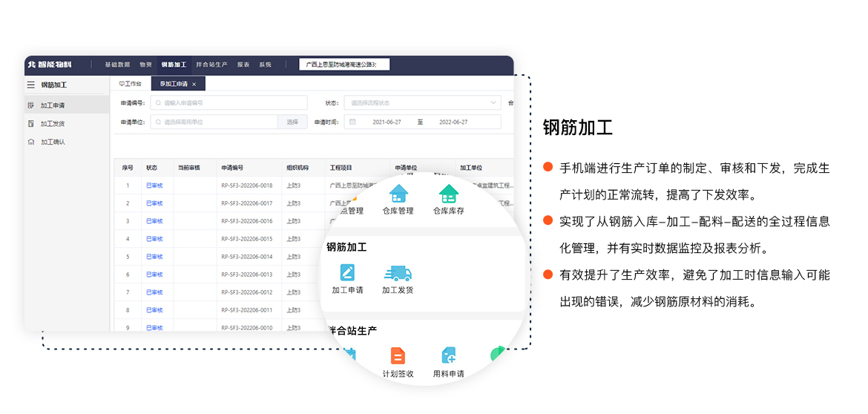Image resolution: width=868 pixels, height=414 pixels.
Task: Open the project selector in the top bar
Action: click(x=343, y=65)
